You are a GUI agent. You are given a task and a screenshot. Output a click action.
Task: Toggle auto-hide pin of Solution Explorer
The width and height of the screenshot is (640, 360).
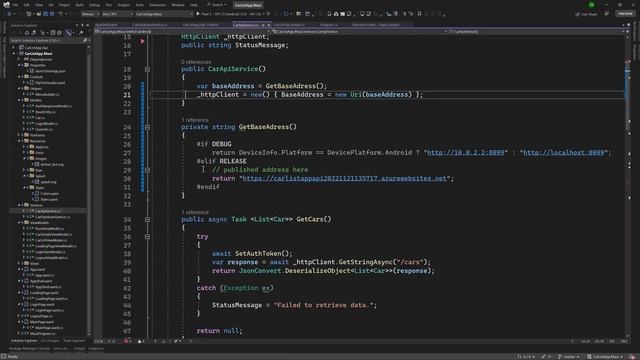[82, 25]
